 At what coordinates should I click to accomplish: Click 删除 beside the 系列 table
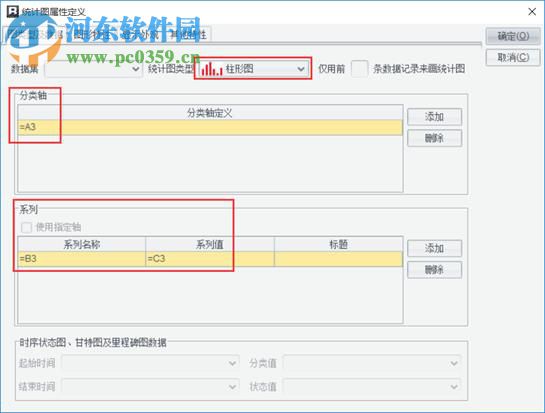coord(434,270)
